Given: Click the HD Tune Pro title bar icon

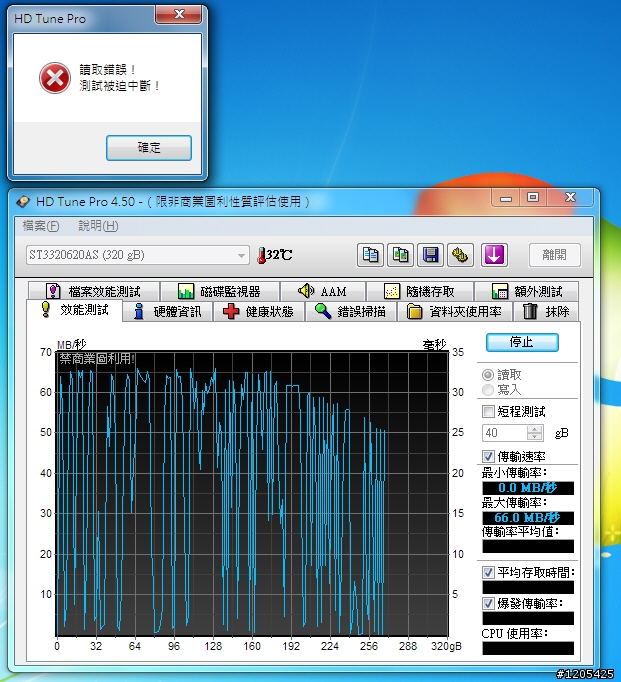Looking at the screenshot, I should 23,202.
